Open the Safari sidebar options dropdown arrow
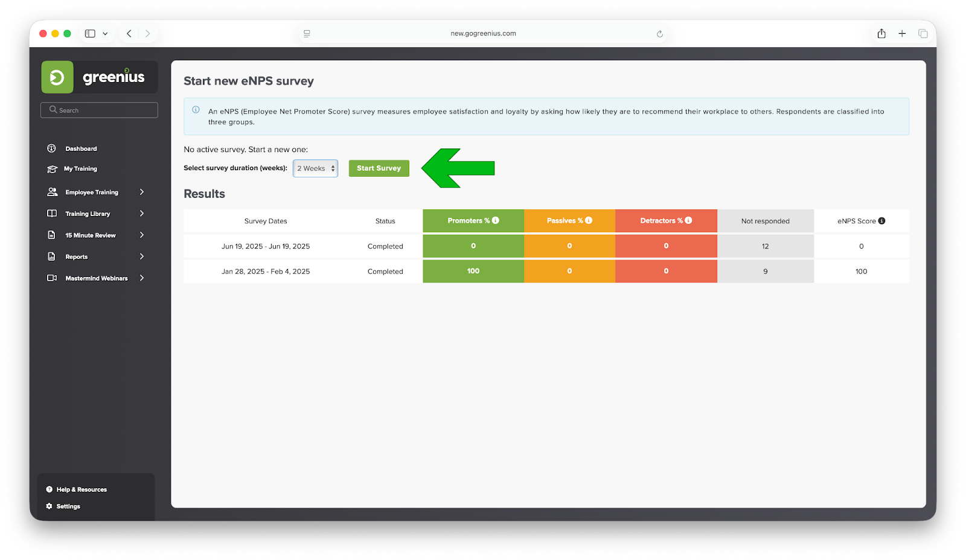The height and width of the screenshot is (560, 966). pos(105,34)
